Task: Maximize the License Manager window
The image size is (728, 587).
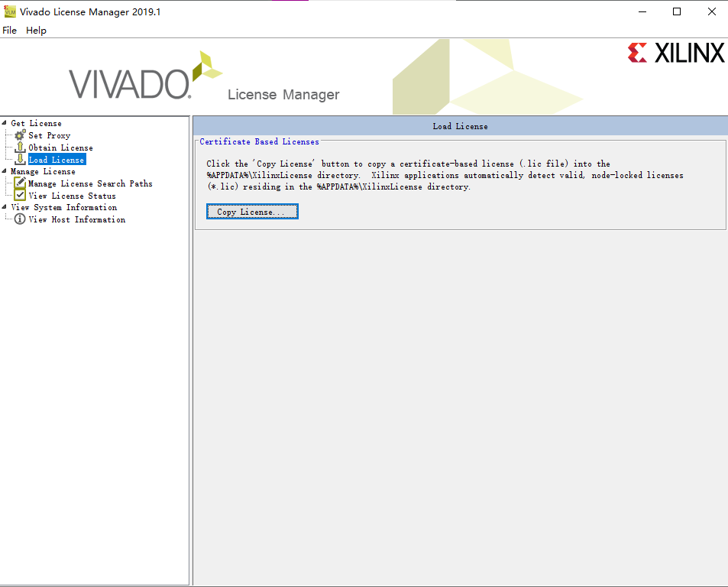Action: click(677, 11)
